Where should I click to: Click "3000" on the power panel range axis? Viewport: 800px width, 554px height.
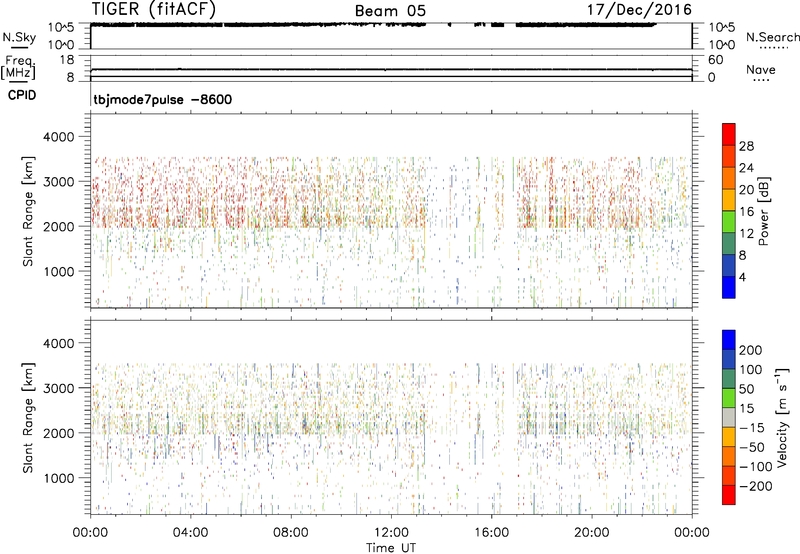59,182
